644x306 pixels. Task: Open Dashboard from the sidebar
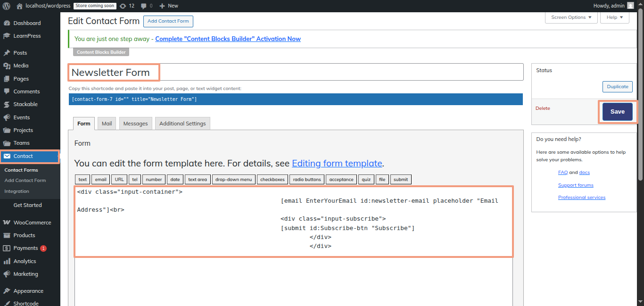point(27,23)
